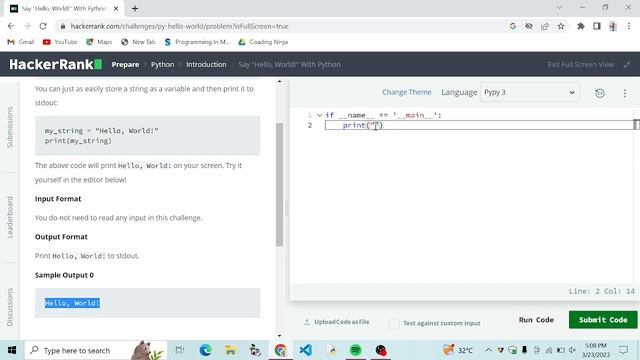
Task: Click the volume speaker icon
Action: point(572,350)
